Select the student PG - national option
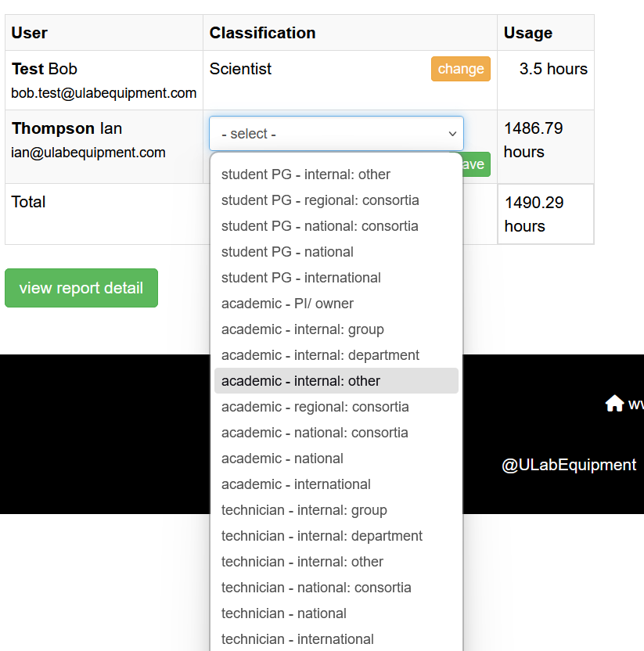 336,252
